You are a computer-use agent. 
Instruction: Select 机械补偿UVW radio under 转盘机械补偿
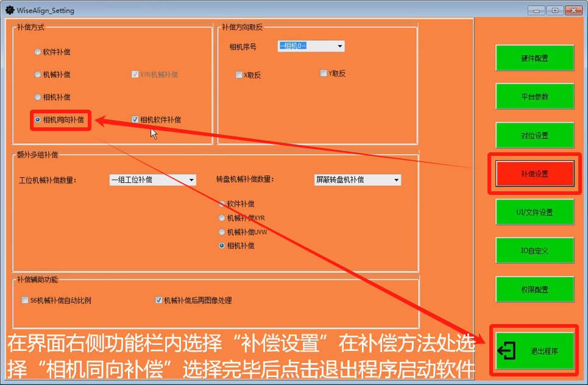pyautogui.click(x=222, y=232)
